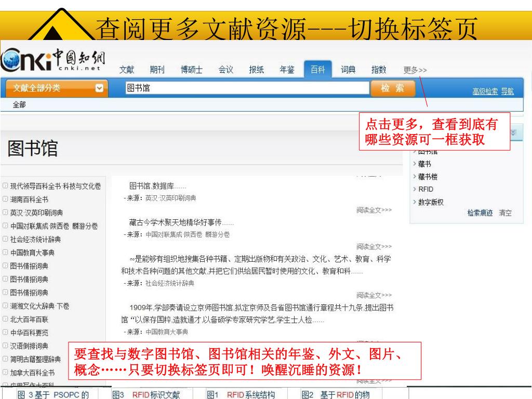Open the 文献全部分类 dropdown

click(x=100, y=88)
